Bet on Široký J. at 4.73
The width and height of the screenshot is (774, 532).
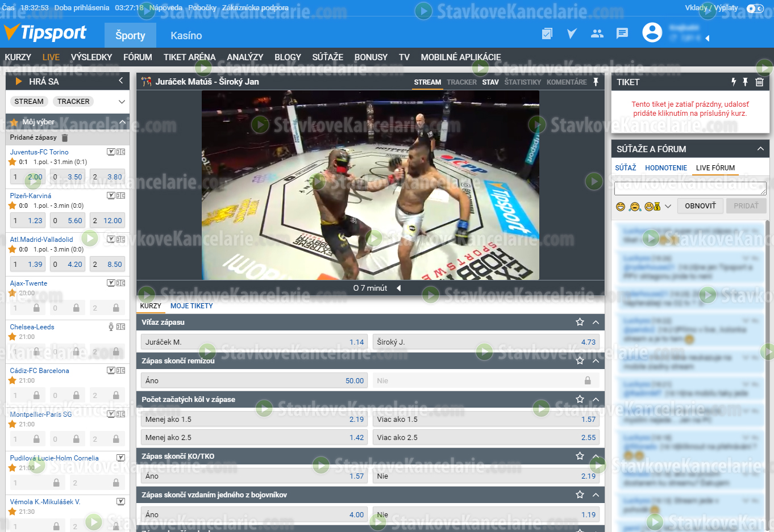tap(486, 342)
